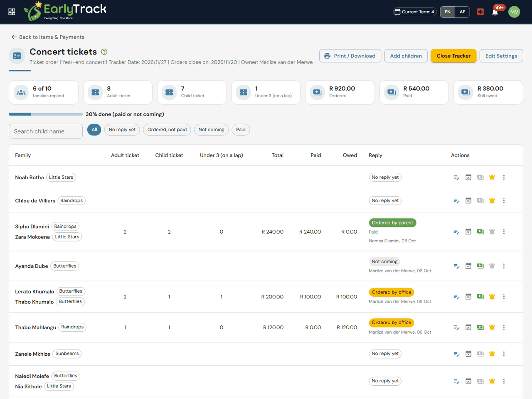Open more options for Lerato Khumalo row
Screen dimensions: 532x399
pos(504,297)
